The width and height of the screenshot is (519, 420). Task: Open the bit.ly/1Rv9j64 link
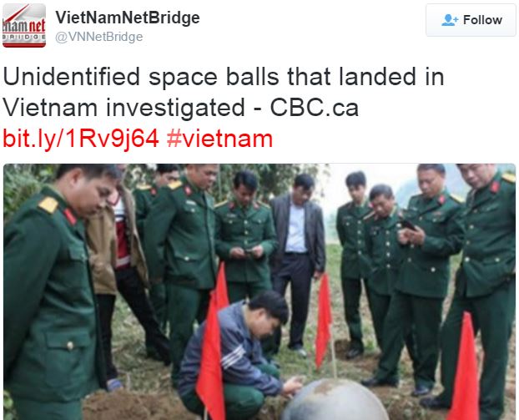(81, 139)
